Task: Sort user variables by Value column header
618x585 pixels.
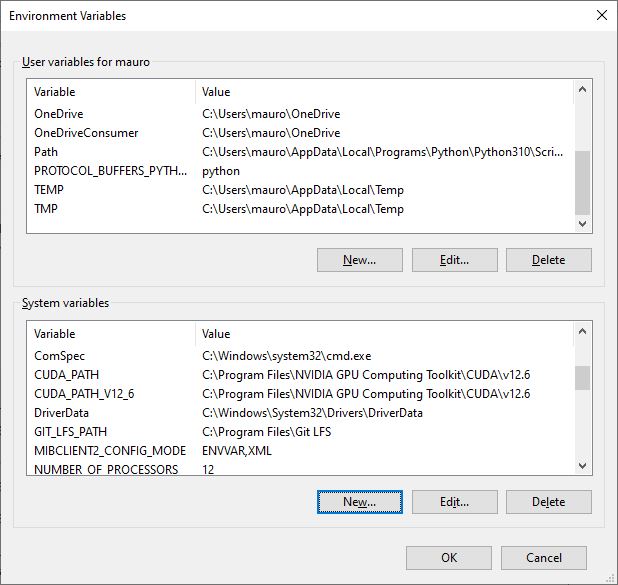Action: pyautogui.click(x=384, y=92)
